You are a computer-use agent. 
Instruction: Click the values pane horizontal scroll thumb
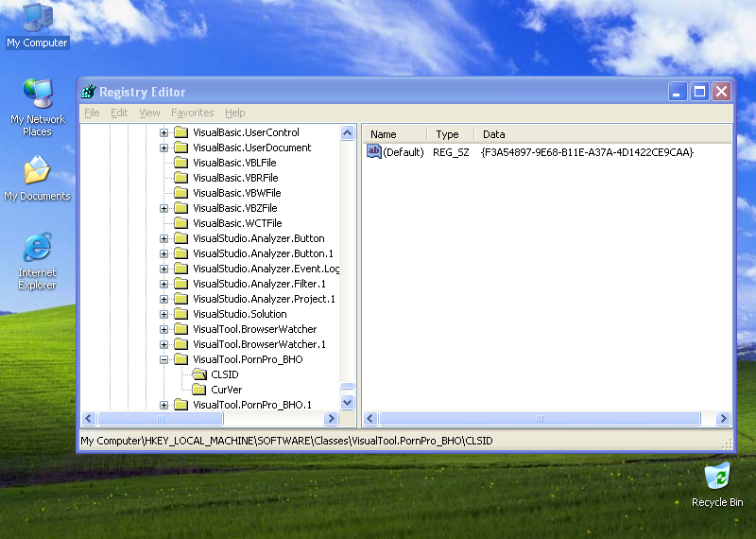point(540,418)
